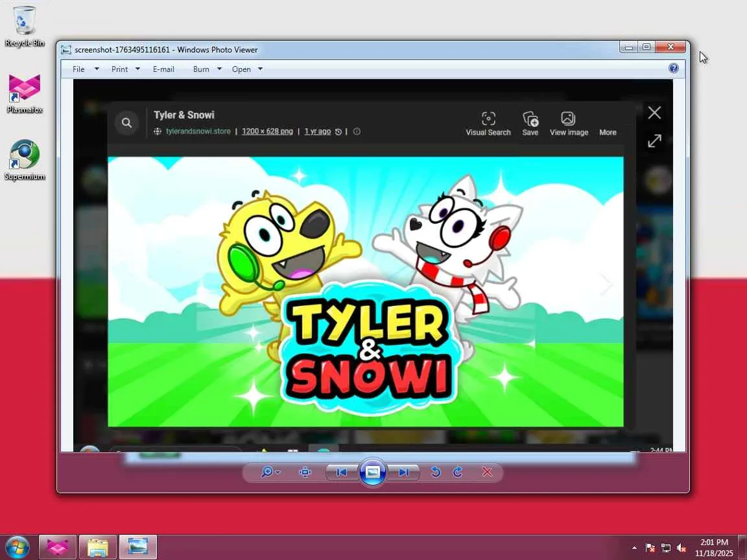Screen dimensions: 747x560
Task: Click the network tray icon
Action: pos(665,548)
